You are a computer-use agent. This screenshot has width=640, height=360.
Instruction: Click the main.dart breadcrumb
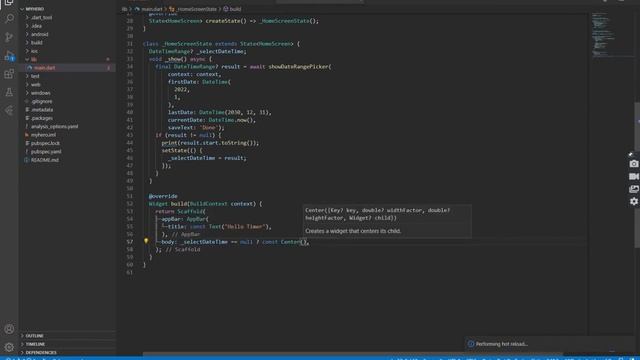pos(152,9)
